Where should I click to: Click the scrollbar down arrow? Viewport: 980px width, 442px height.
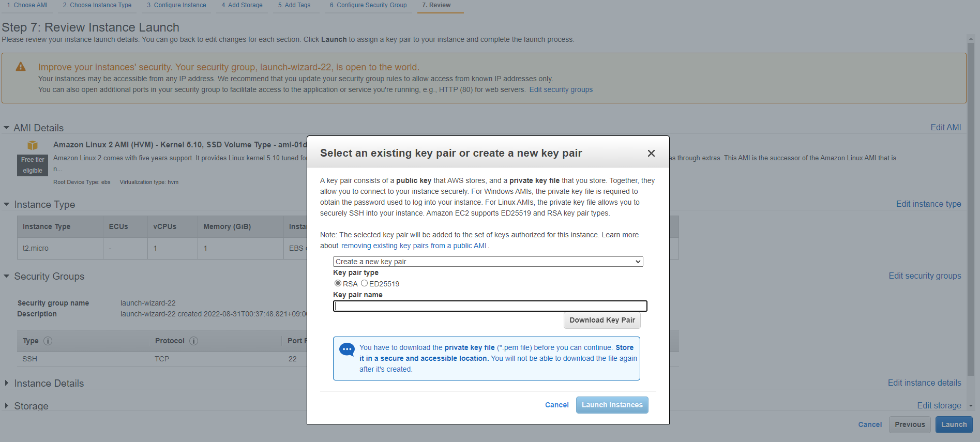point(971,406)
